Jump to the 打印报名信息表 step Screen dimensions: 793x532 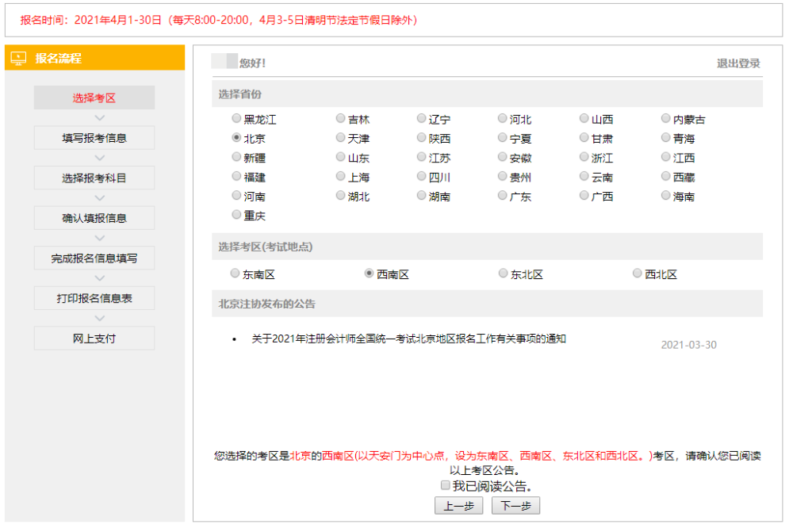[x=94, y=298]
